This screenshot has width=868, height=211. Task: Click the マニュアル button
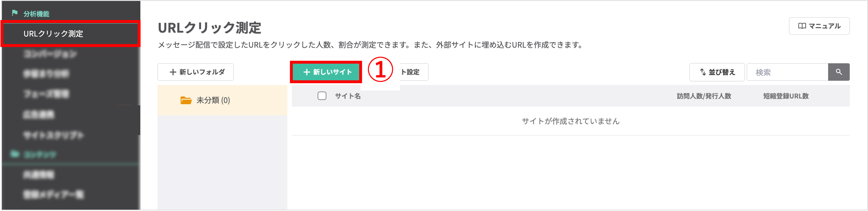pos(820,26)
